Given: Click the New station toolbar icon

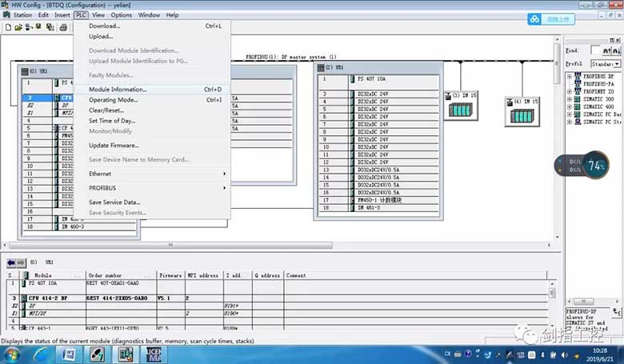Looking at the screenshot, I should [8, 27].
